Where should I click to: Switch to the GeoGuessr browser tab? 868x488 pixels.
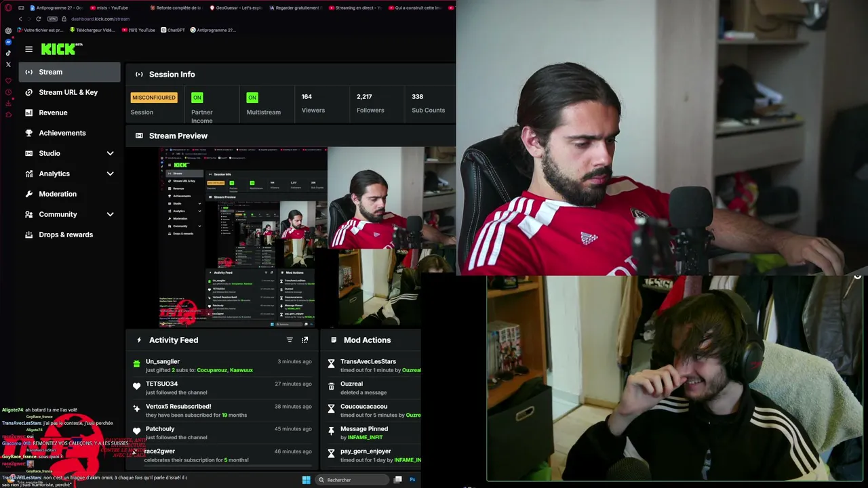(237, 7)
